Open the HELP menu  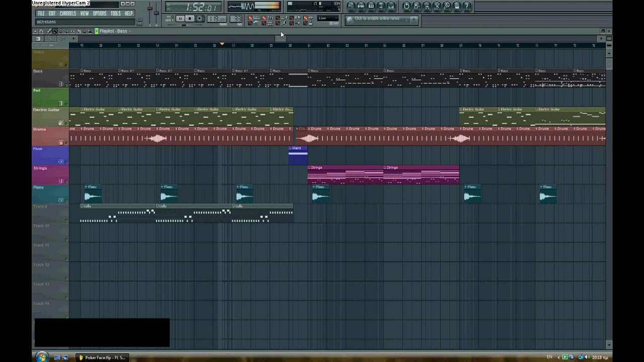[129, 14]
